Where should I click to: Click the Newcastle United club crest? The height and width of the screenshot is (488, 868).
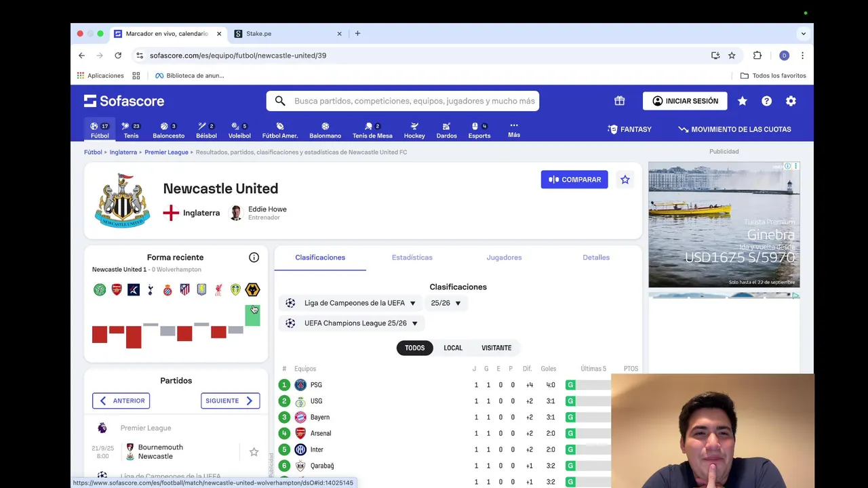[123, 201]
